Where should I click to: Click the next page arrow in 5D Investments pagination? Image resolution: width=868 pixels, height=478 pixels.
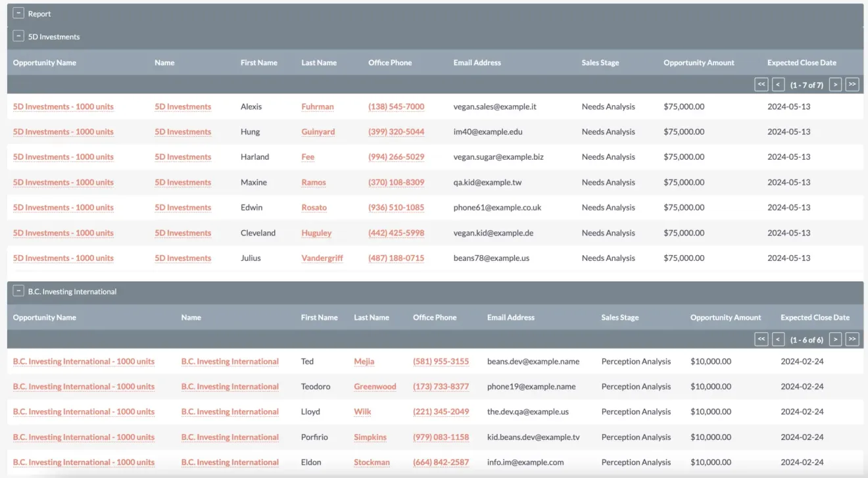[834, 84]
